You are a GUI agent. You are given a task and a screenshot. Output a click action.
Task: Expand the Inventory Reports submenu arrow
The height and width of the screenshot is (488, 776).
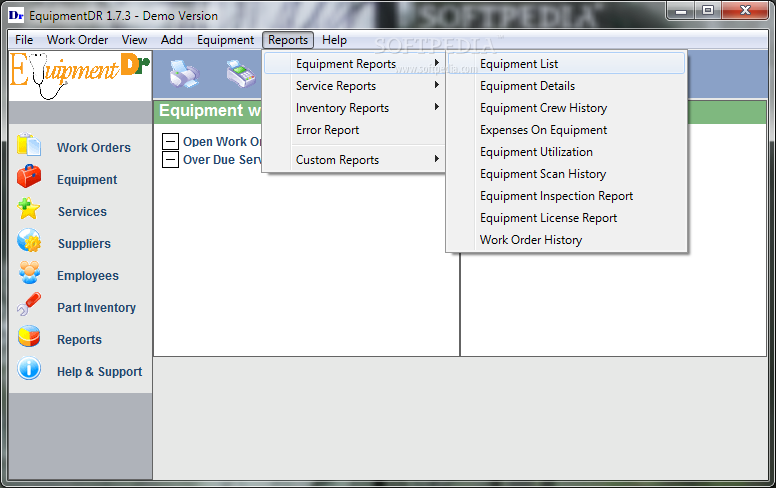pyautogui.click(x=436, y=106)
